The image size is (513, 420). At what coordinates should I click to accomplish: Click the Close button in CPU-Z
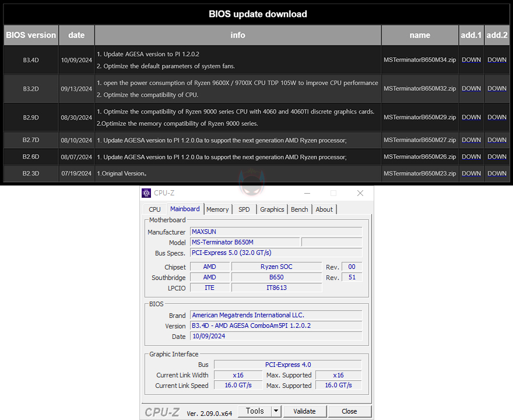click(x=349, y=411)
